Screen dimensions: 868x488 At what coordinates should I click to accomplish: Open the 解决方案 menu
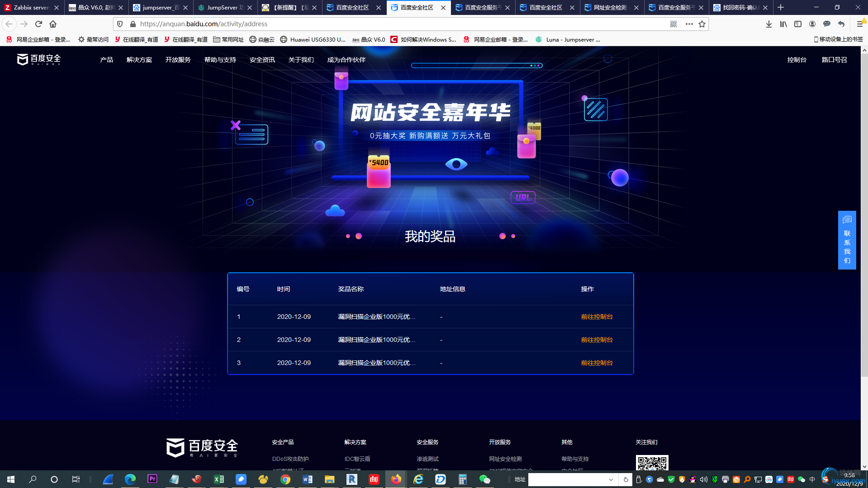[139, 60]
